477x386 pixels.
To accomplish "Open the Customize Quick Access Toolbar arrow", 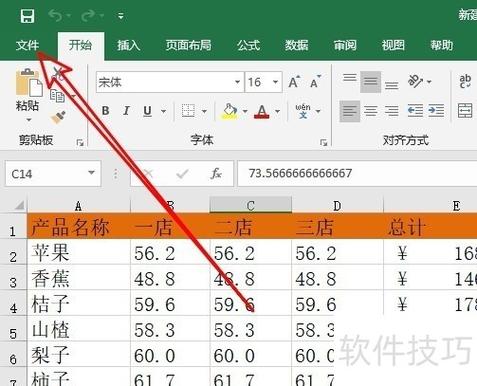I will tap(121, 16).
